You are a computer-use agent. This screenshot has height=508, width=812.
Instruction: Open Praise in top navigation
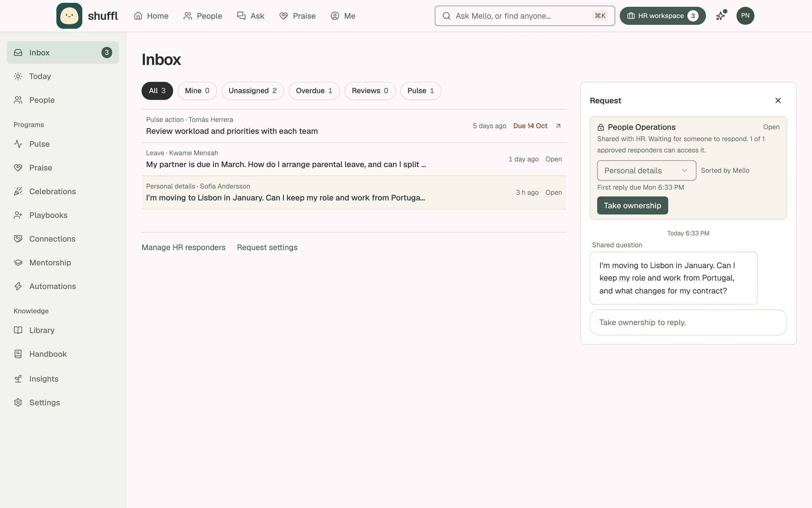298,16
